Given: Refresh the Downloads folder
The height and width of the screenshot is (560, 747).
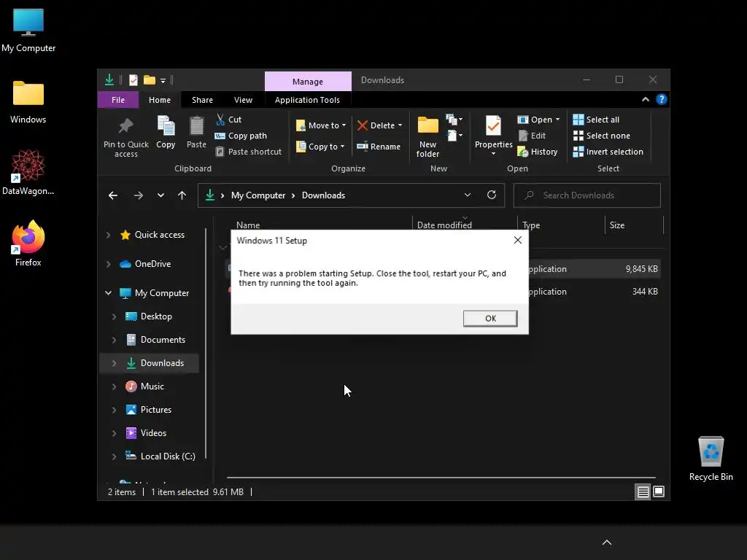Looking at the screenshot, I should 492,195.
